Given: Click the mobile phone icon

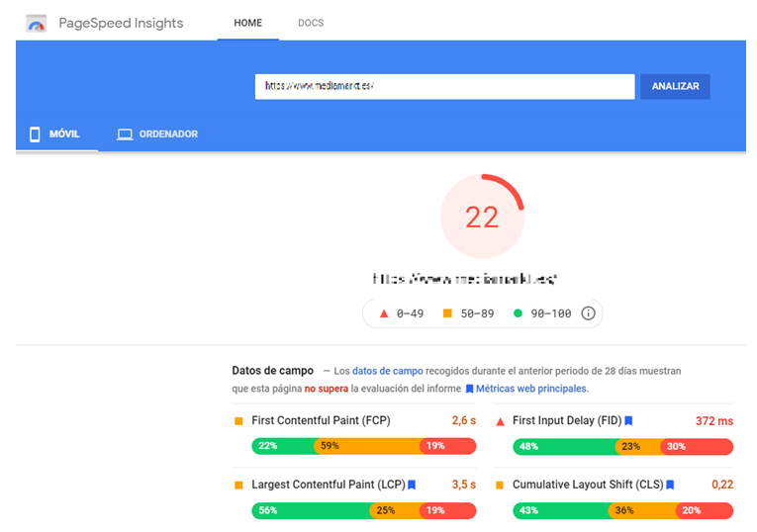Looking at the screenshot, I should coord(35,134).
